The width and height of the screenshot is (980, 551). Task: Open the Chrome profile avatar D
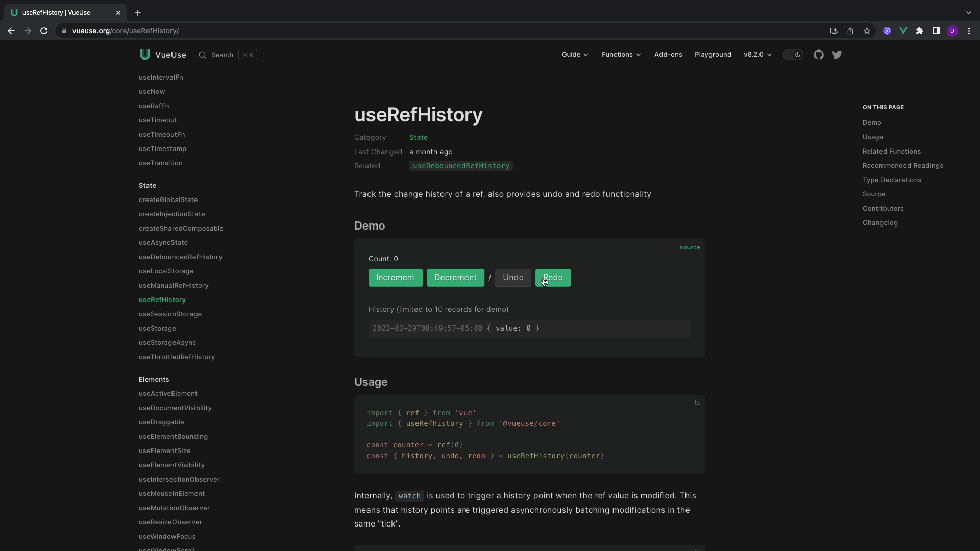point(952,31)
